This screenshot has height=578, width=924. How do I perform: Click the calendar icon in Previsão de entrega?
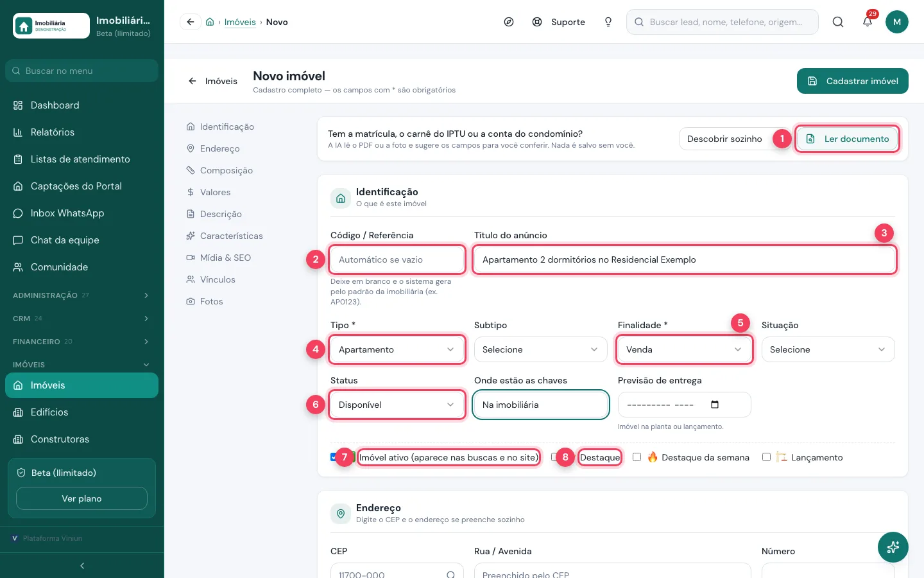[715, 405]
